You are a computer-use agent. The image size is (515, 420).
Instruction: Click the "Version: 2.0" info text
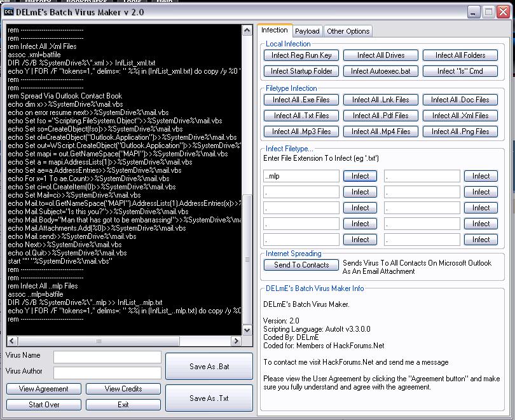pos(281,321)
